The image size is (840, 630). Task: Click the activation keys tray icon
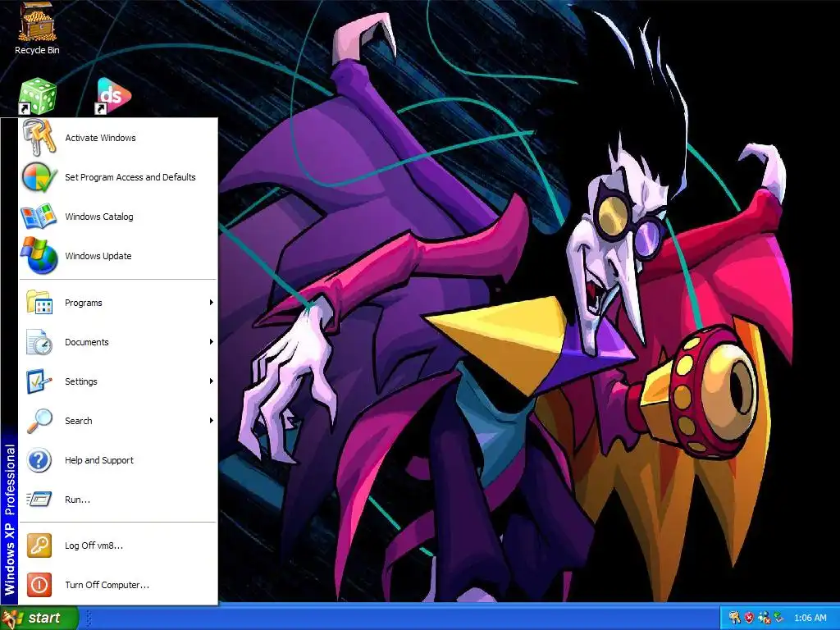(734, 618)
